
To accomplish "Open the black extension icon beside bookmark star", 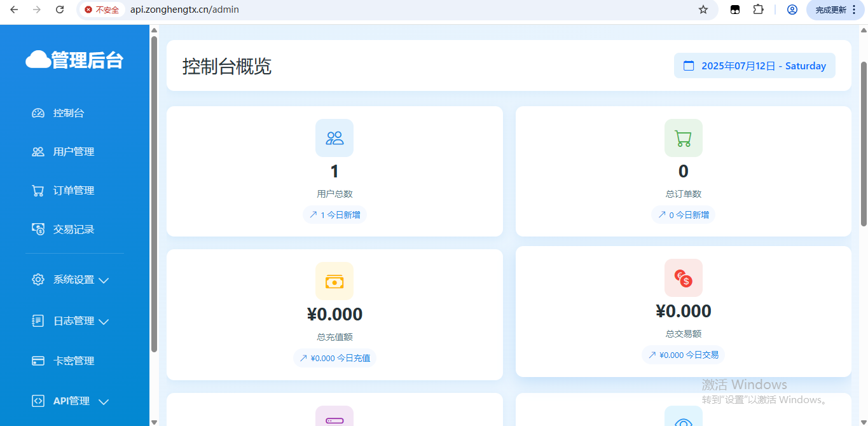I will click(x=735, y=10).
